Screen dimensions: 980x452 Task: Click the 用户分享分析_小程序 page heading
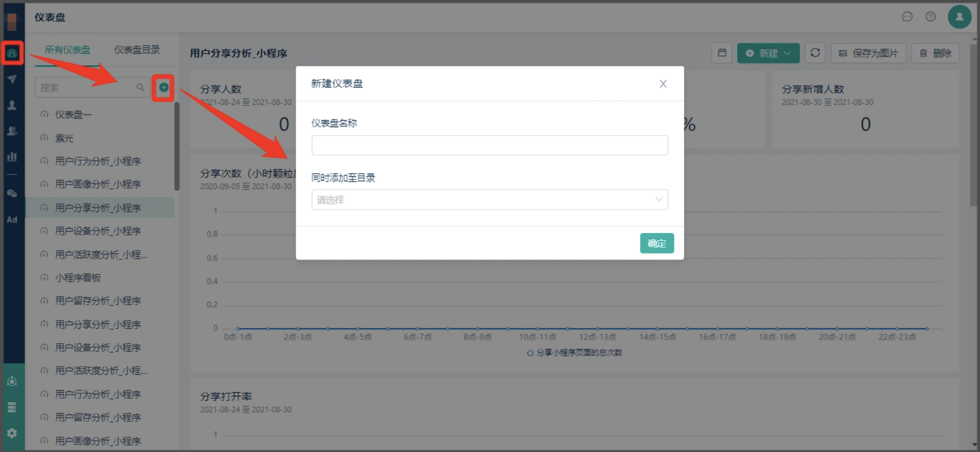point(239,53)
